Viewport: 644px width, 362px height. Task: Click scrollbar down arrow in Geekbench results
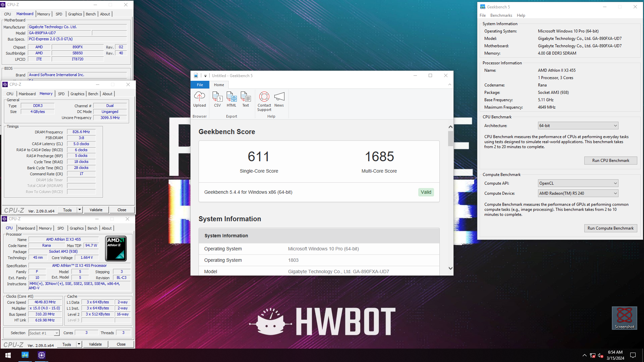tap(450, 268)
